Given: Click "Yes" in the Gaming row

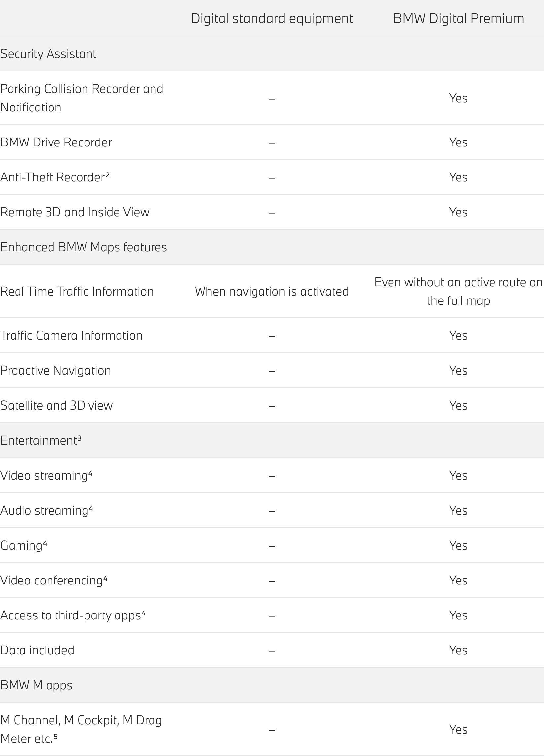Looking at the screenshot, I should [458, 546].
